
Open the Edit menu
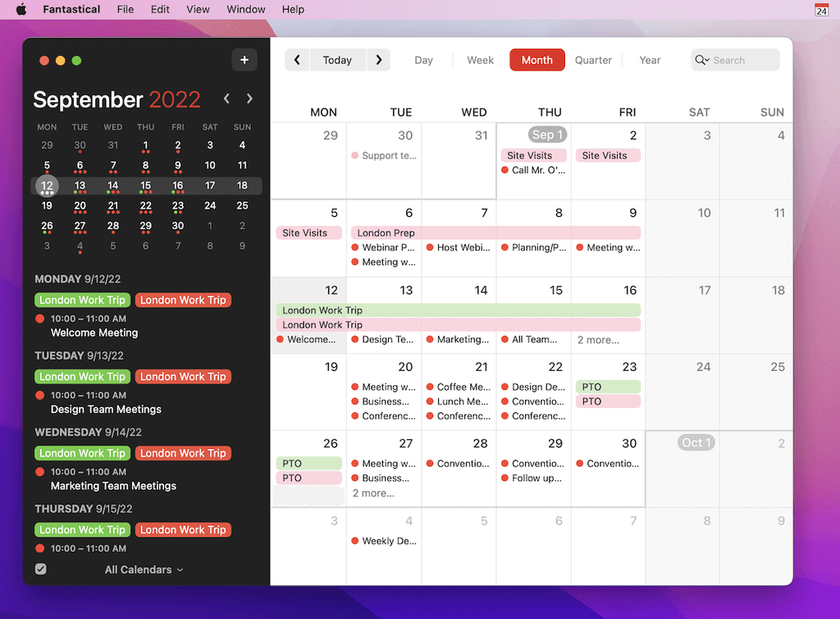click(159, 9)
